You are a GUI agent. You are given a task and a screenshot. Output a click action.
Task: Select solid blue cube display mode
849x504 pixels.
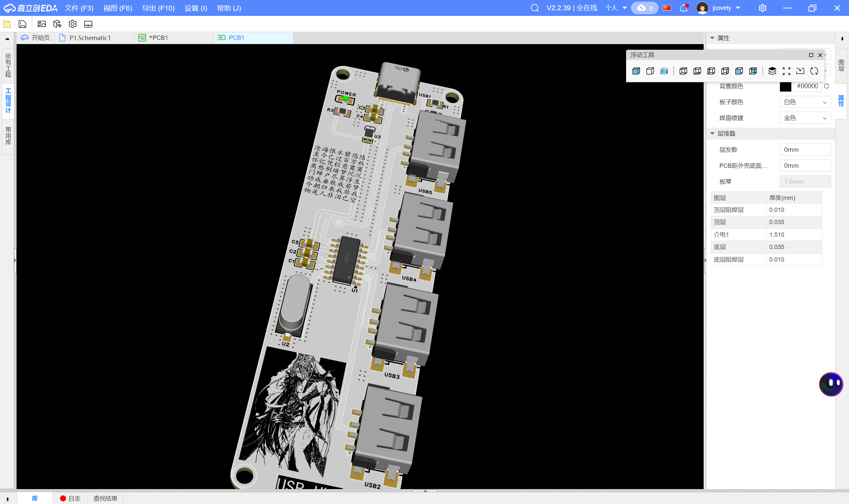(636, 71)
